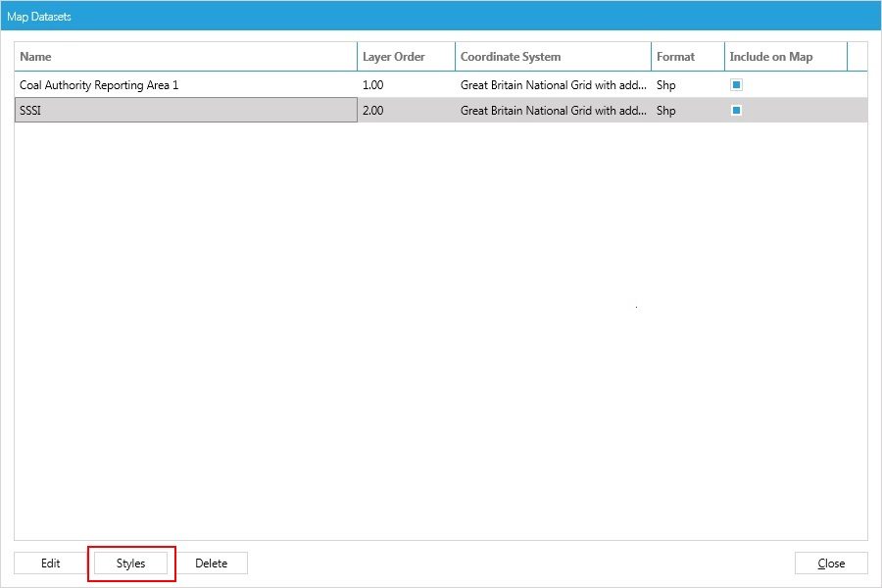The image size is (882, 588).
Task: Click the SSSI name cell
Action: tap(29, 110)
